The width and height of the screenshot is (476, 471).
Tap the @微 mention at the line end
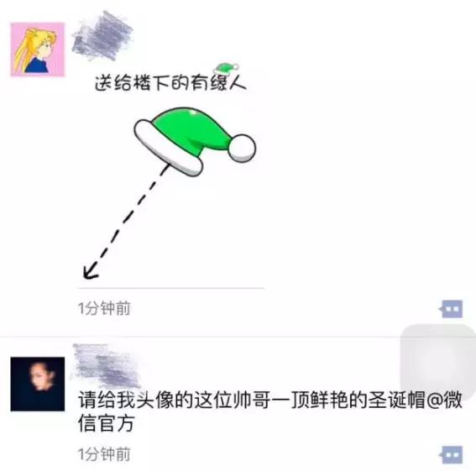(445, 400)
